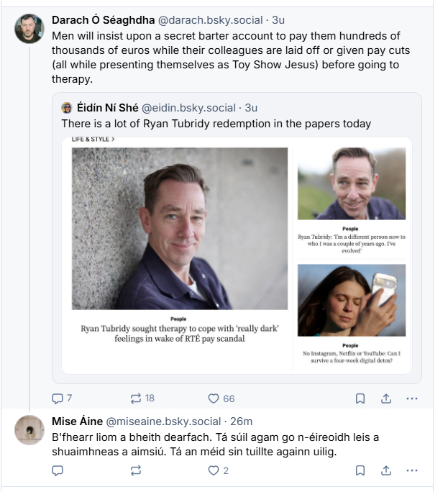Reply to Mise Áine's post
Image resolution: width=448 pixels, height=492 pixels.
[58, 470]
